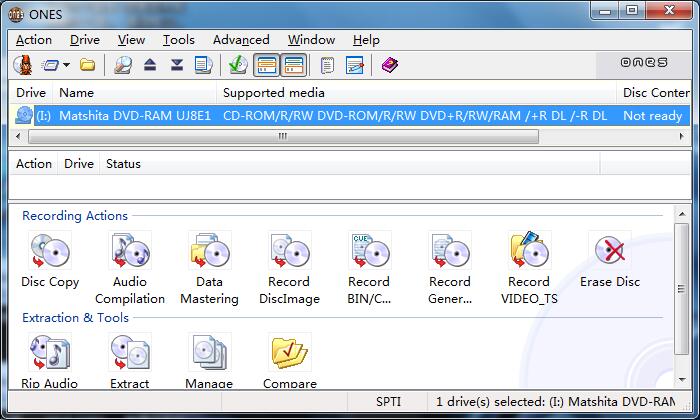Screen dimensions: 700x420
Task: Click the Supported media column header
Action: pyautogui.click(x=417, y=93)
